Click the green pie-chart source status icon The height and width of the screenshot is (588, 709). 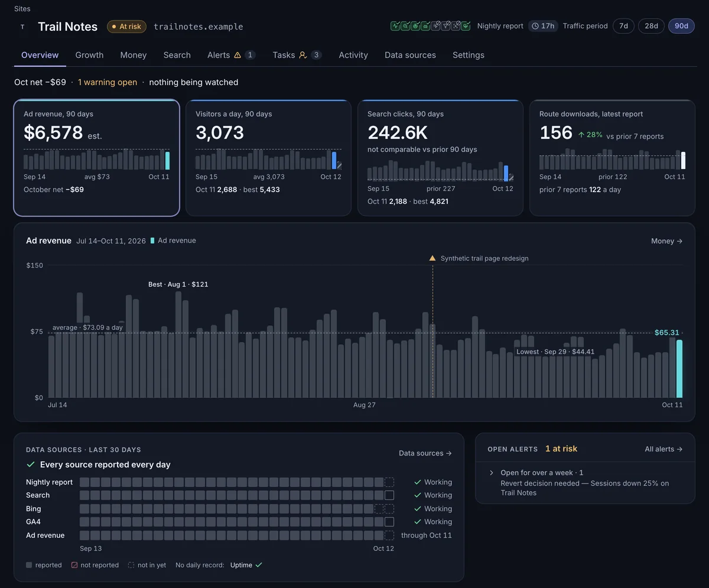point(415,26)
